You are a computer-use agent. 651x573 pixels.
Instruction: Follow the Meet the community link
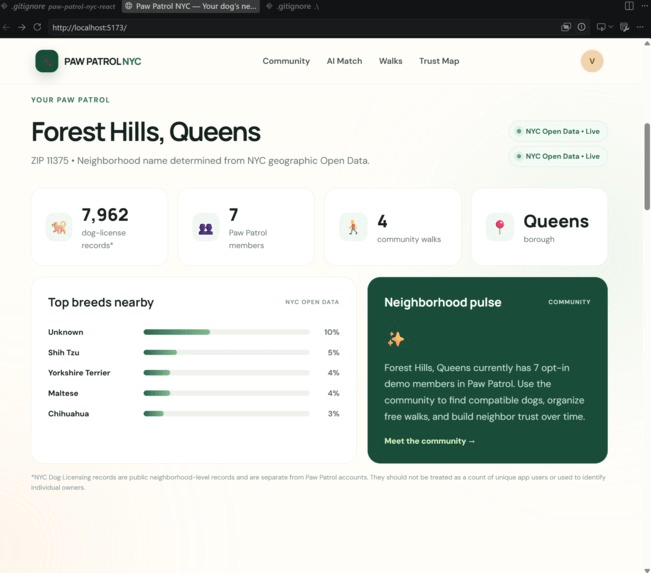[x=430, y=441]
